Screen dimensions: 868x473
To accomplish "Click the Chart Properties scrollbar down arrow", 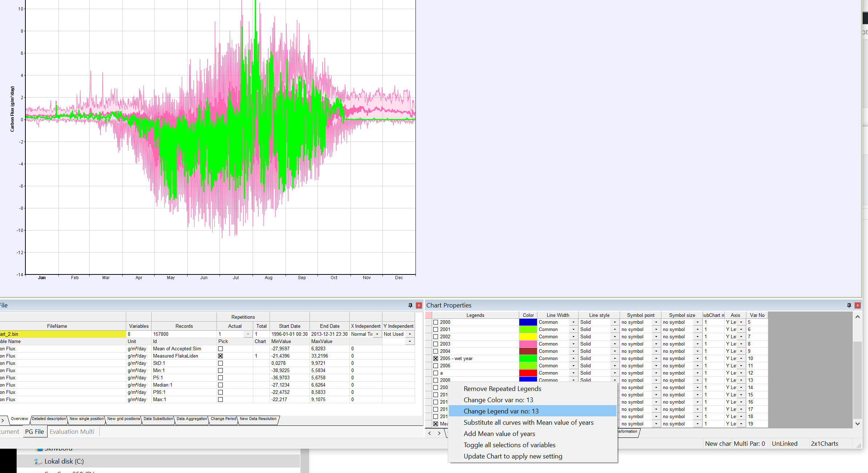I will [x=857, y=424].
